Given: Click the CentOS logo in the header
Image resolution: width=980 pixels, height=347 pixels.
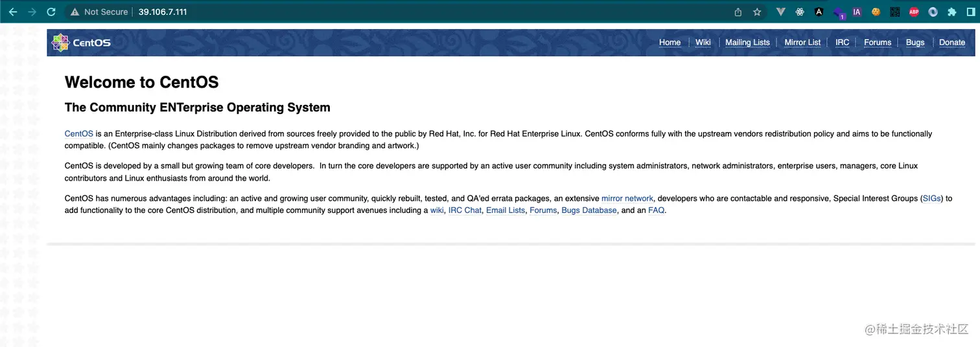Looking at the screenshot, I should [x=81, y=43].
